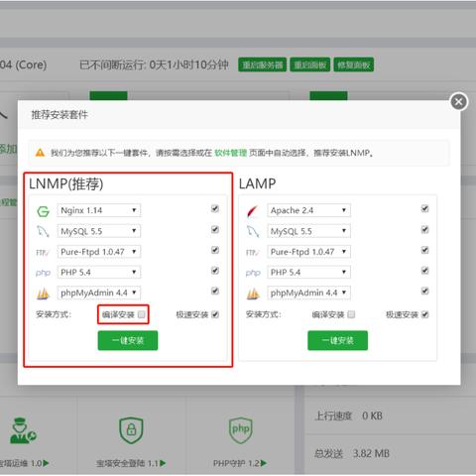The height and width of the screenshot is (476, 476).
Task: Click 重启面板 button in header
Action: pos(310,64)
